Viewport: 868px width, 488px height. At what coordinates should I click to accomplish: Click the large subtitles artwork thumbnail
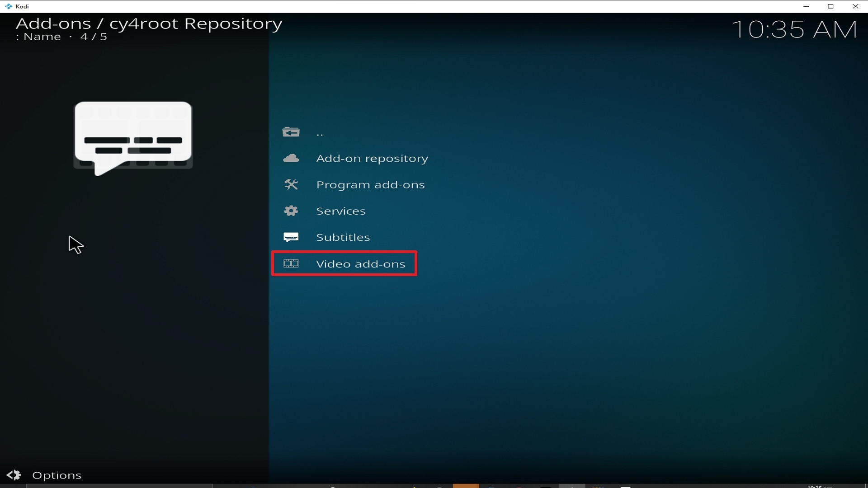[x=133, y=138]
